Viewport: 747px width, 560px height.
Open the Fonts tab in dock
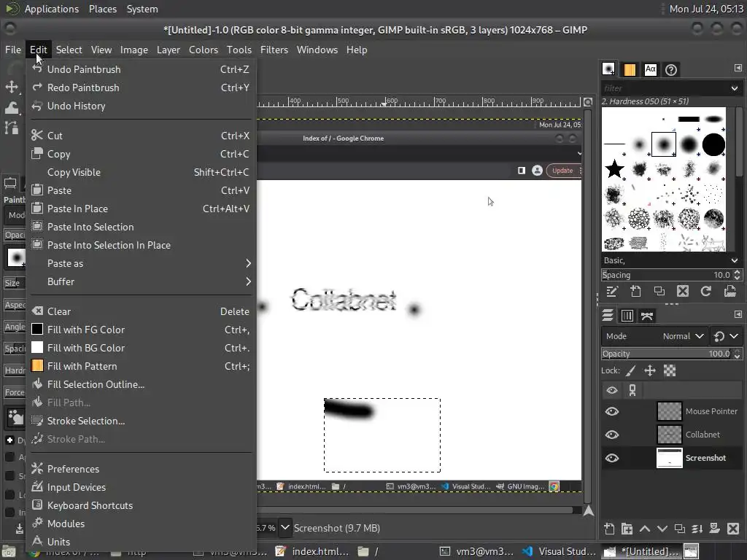pyautogui.click(x=650, y=69)
